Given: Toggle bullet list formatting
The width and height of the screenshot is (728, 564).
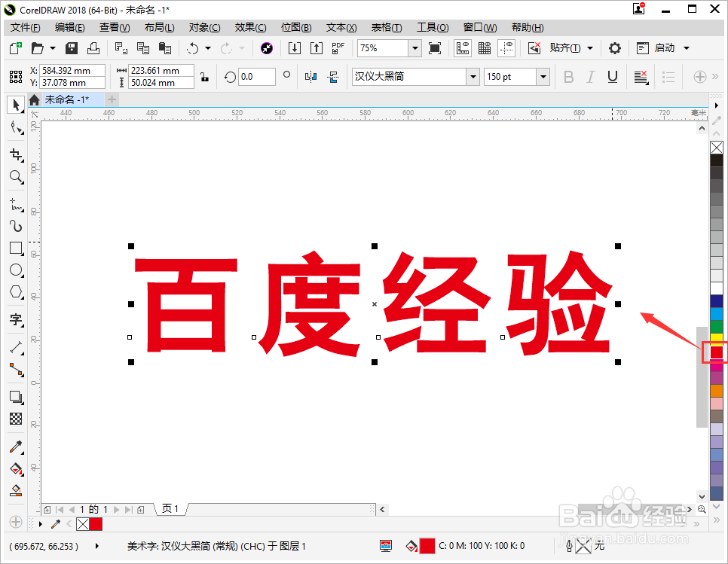Looking at the screenshot, I should pyautogui.click(x=668, y=77).
